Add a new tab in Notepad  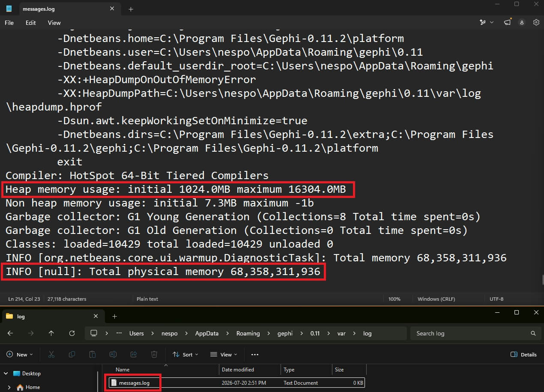pos(131,9)
